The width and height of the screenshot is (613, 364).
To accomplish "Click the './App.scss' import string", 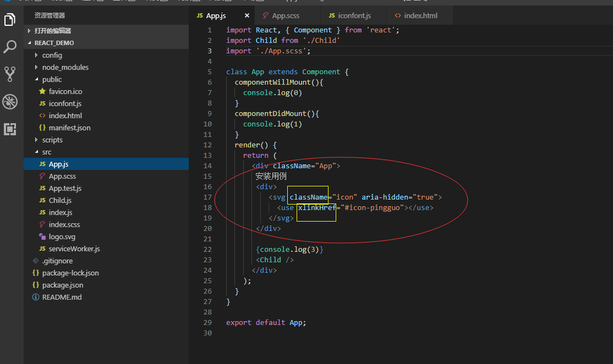I will tap(281, 51).
